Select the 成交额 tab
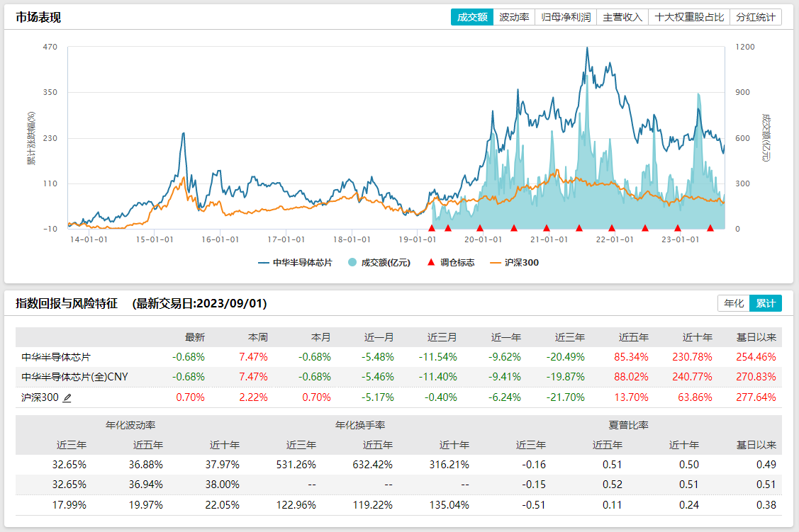799x532 pixels. click(471, 17)
